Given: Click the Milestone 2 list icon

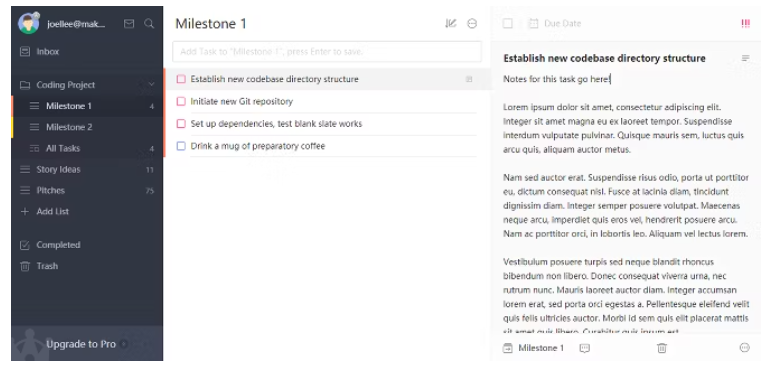Looking at the screenshot, I should (x=35, y=127).
